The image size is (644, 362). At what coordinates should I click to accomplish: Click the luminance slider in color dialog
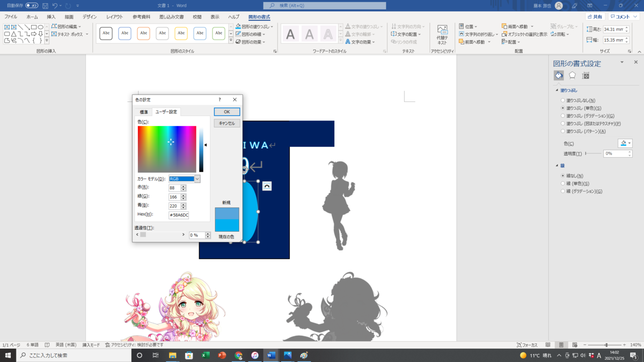point(201,150)
